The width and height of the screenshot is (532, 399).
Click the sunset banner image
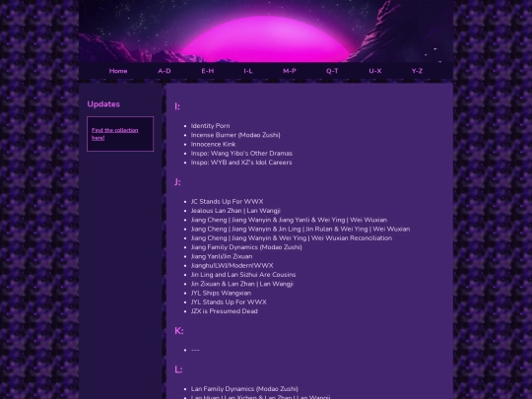point(266,32)
